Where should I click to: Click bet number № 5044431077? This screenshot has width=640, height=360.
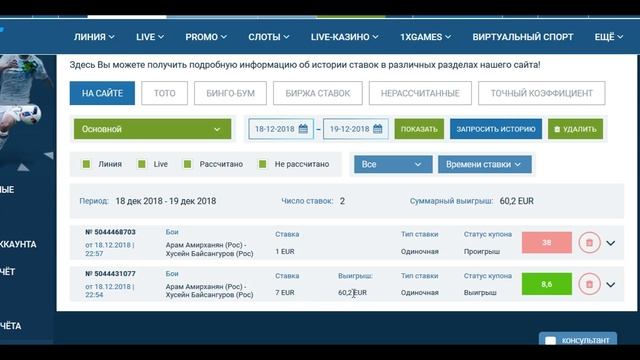[x=110, y=274]
